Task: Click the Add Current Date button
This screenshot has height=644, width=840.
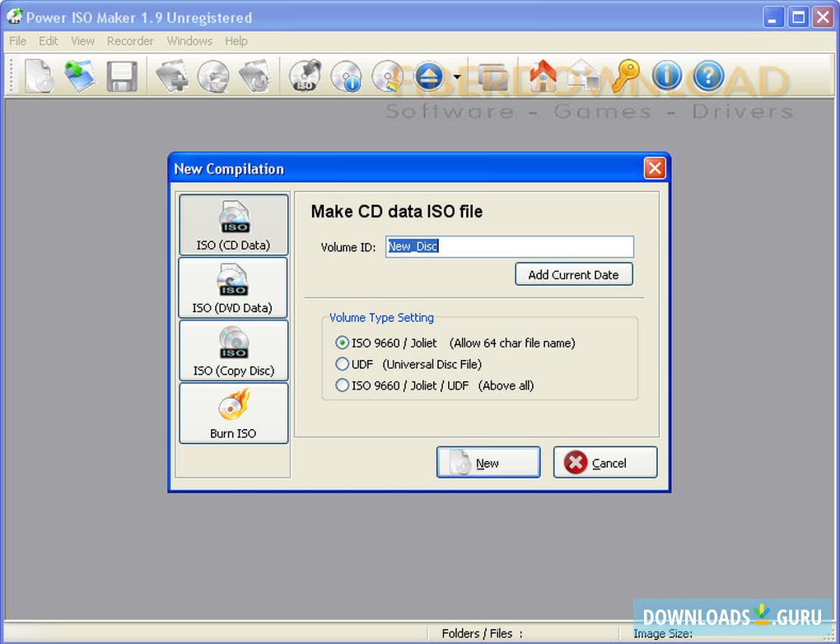Action: click(573, 274)
